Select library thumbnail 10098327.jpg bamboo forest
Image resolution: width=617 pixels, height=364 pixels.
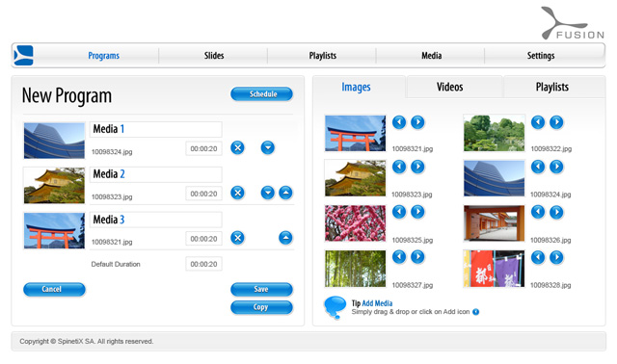(356, 269)
